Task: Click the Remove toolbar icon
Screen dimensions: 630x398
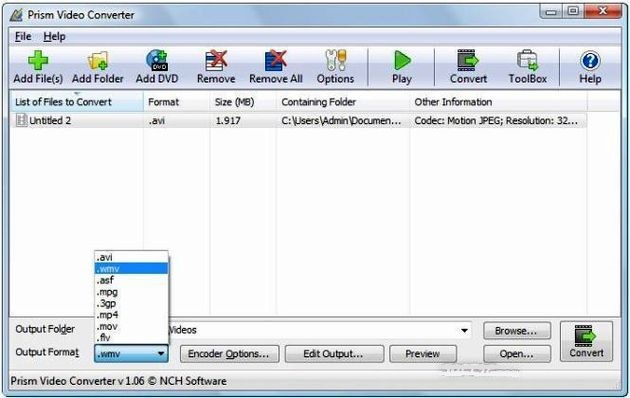Action: coord(216,61)
